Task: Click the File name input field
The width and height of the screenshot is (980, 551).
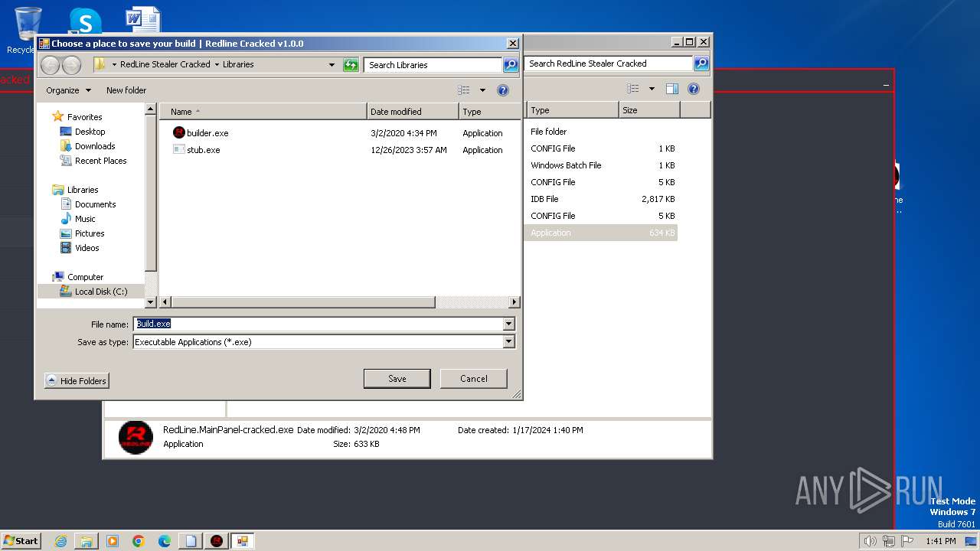Action: click(318, 324)
